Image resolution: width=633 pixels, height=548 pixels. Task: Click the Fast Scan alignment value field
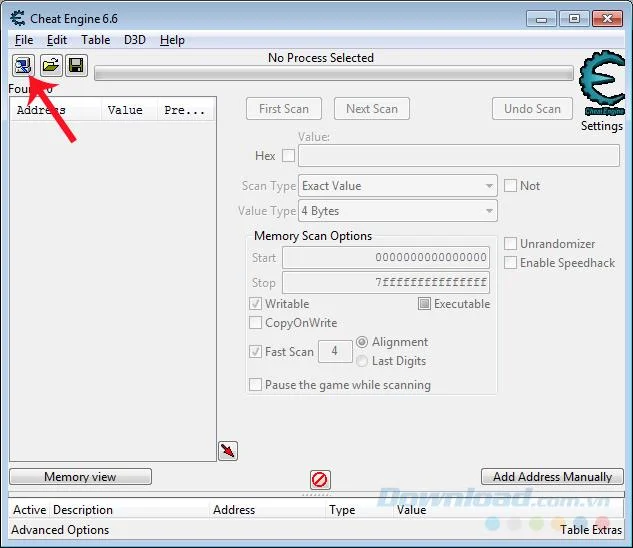coord(335,351)
